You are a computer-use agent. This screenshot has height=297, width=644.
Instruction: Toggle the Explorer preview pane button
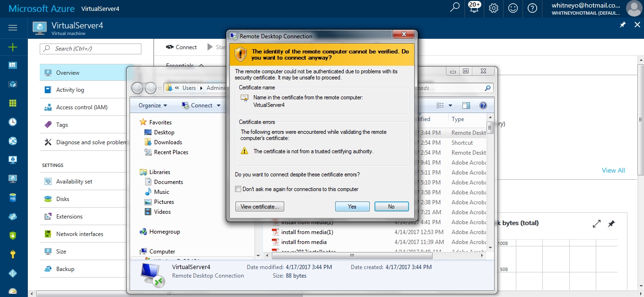click(x=466, y=105)
